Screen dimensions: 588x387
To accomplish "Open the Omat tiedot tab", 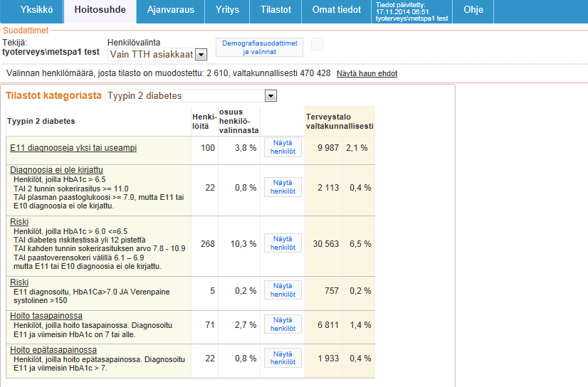I will [x=337, y=11].
